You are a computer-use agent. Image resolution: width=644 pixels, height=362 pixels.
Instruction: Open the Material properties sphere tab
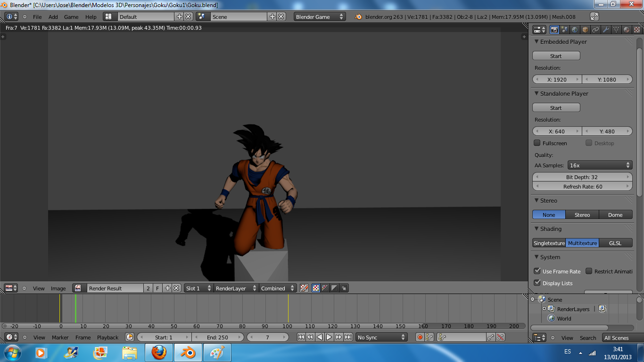click(x=627, y=30)
